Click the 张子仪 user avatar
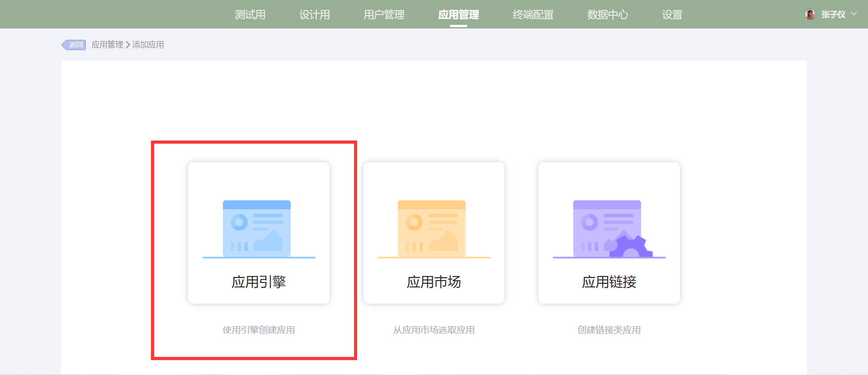The image size is (868, 375). pos(810,14)
